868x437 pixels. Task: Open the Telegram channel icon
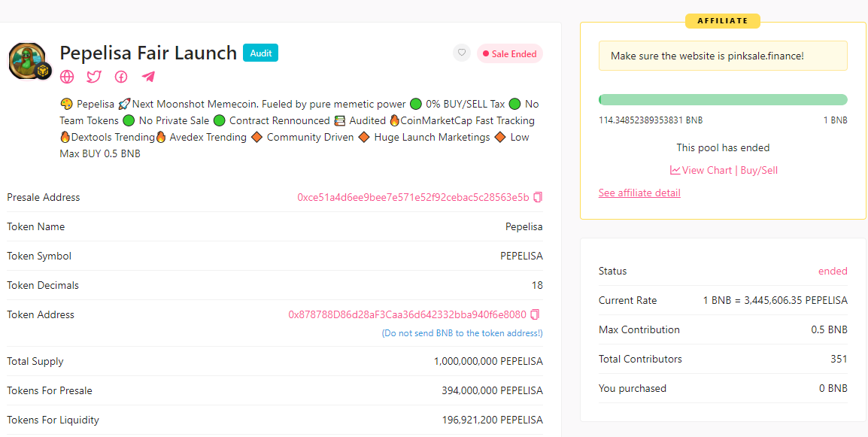[148, 77]
